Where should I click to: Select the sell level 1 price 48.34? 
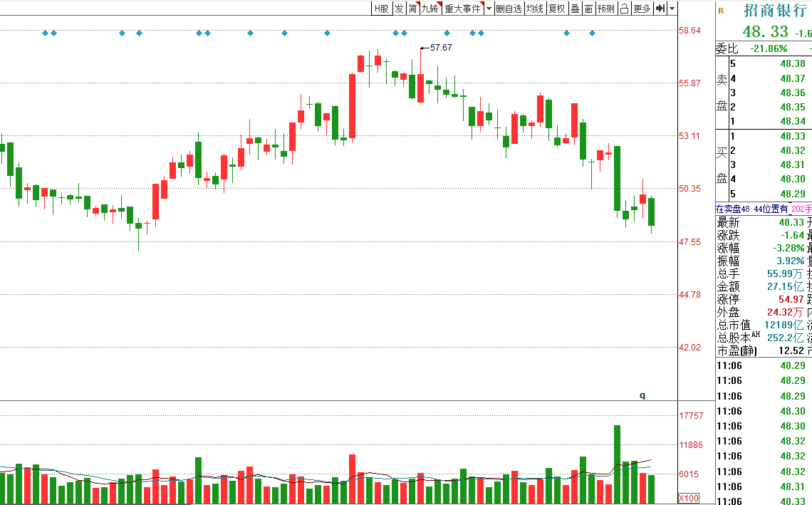793,121
